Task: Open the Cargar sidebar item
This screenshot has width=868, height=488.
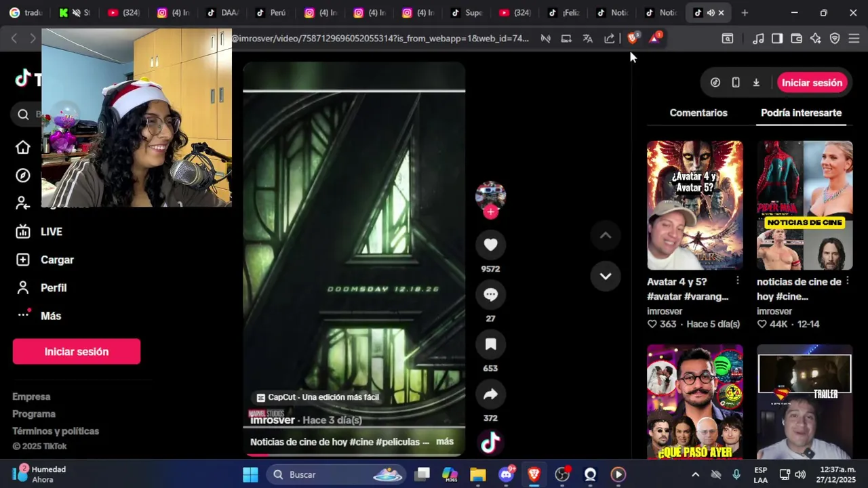Action: coord(45,260)
